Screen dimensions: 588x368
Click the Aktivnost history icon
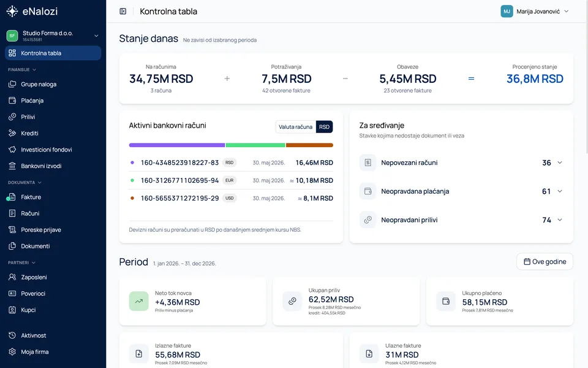[12, 335]
